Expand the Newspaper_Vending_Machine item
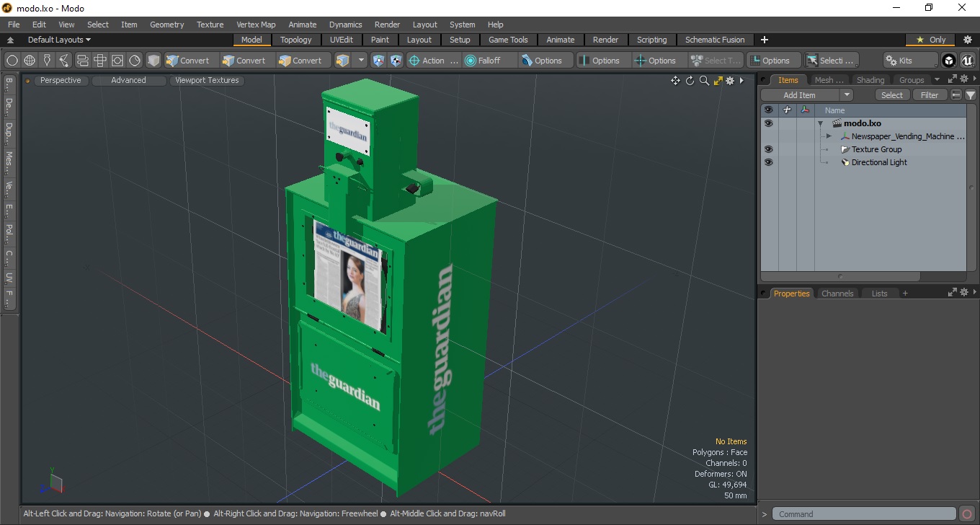 click(x=829, y=136)
